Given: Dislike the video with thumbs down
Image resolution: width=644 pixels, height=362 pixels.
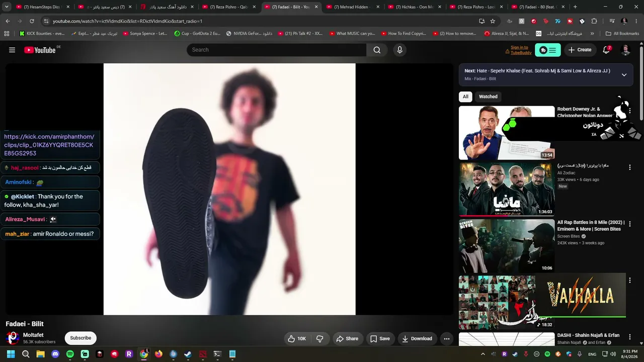Looking at the screenshot, I should [x=320, y=338].
